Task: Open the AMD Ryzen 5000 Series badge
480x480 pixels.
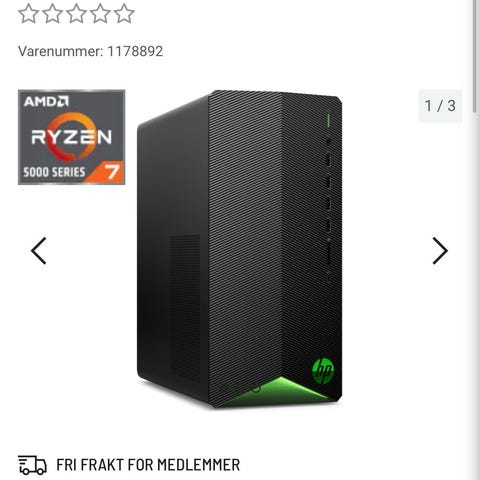Action: coord(71,137)
